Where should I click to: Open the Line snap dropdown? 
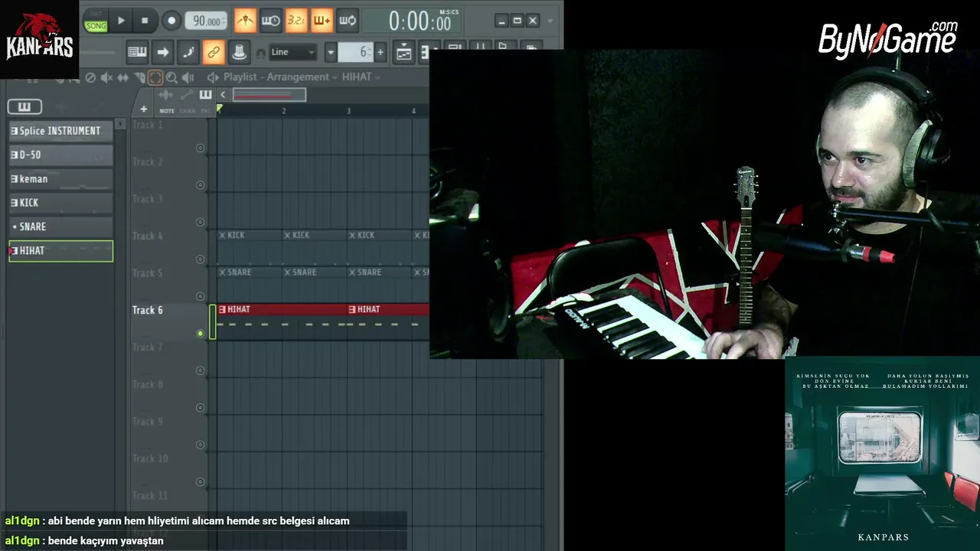tap(292, 52)
